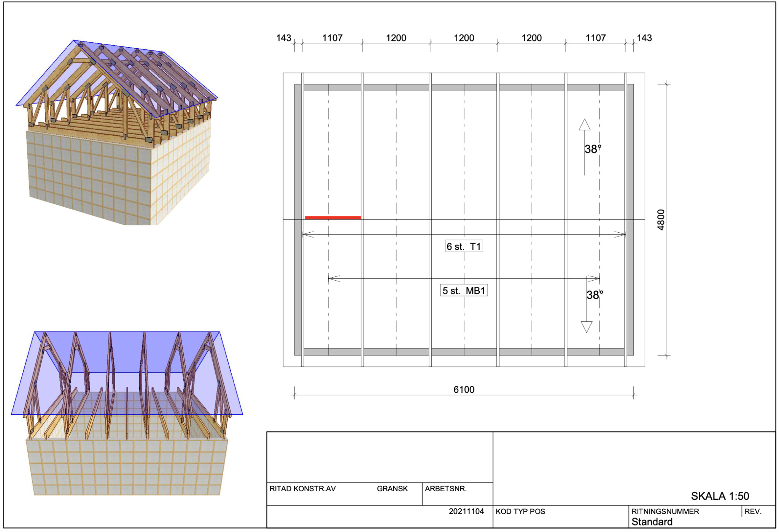Click the 'RITAD KONSTR.AV' title block cell

302,489
